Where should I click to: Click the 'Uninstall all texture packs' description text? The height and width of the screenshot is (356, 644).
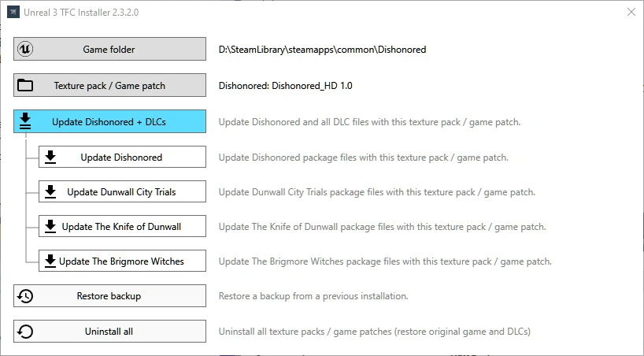tap(374, 332)
